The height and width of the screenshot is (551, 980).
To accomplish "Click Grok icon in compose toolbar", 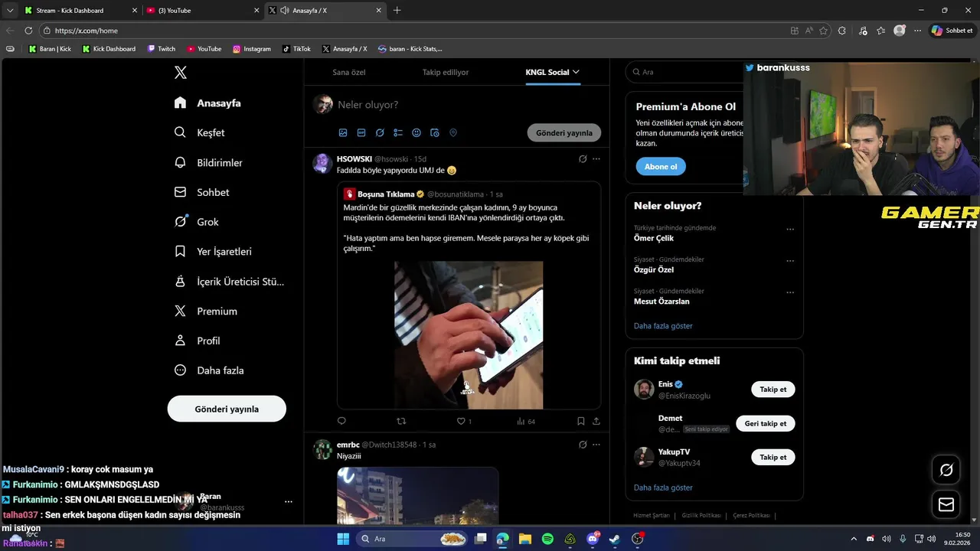I will pyautogui.click(x=380, y=132).
